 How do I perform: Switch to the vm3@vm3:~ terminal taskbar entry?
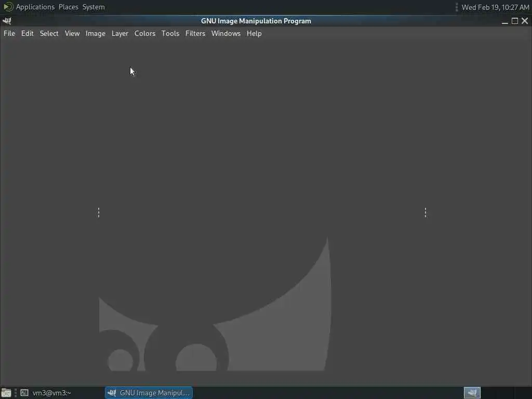tap(46, 393)
